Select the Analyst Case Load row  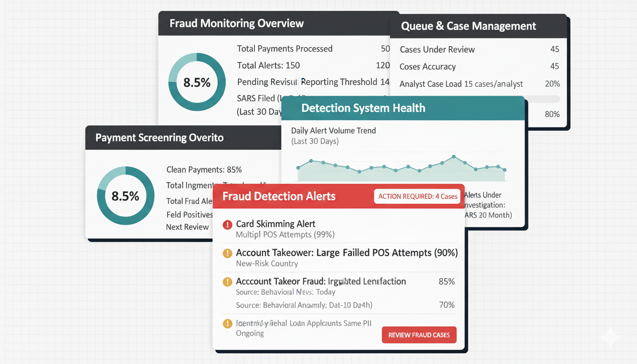click(x=479, y=84)
